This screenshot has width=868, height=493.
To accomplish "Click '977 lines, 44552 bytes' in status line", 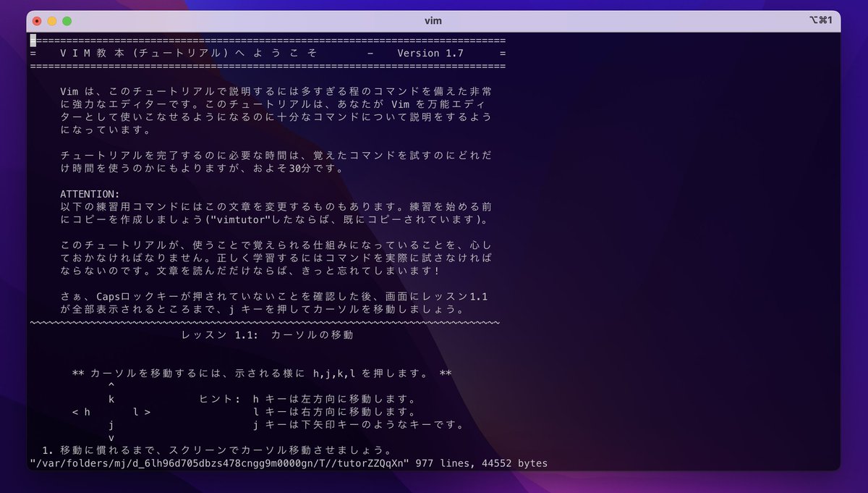I will click(x=482, y=463).
